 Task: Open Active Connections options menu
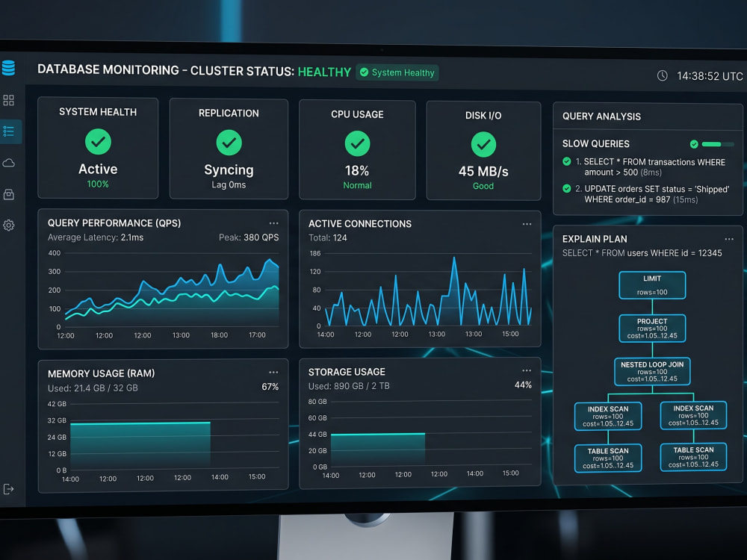[527, 224]
